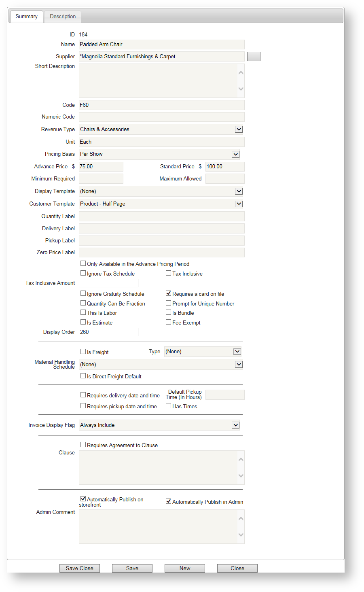Click the Unit field showing Each
Viewport: 364px width, 592px height.
point(162,142)
